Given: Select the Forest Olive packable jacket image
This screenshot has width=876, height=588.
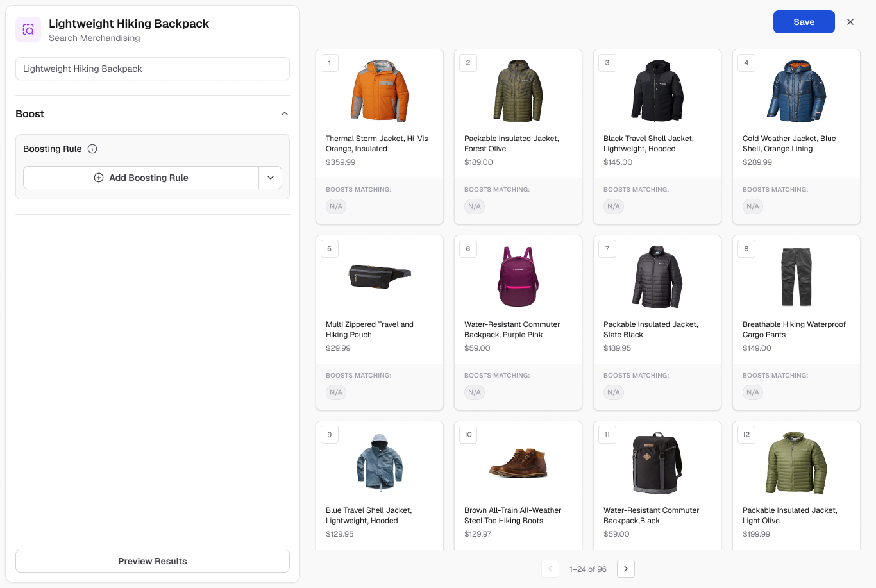Looking at the screenshot, I should pos(518,90).
